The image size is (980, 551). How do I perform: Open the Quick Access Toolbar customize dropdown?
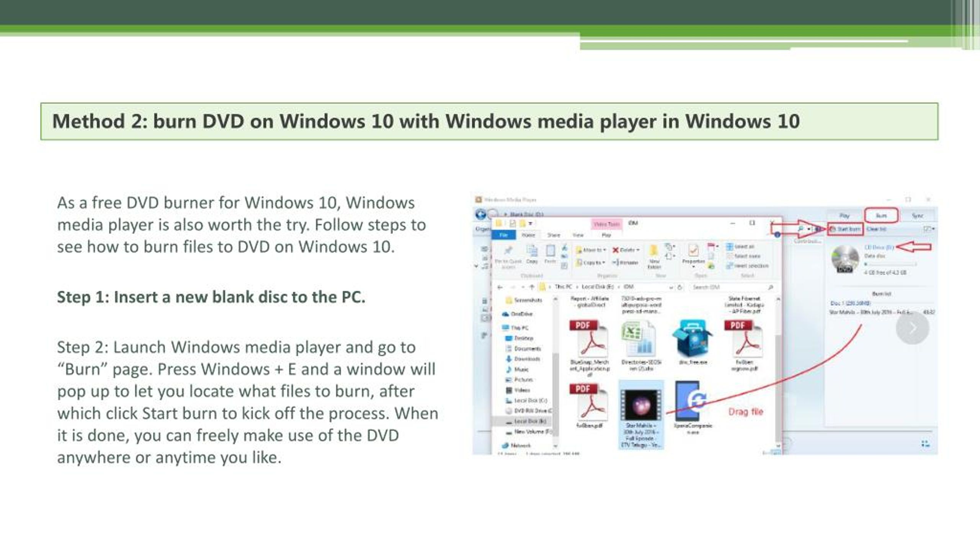click(x=531, y=223)
